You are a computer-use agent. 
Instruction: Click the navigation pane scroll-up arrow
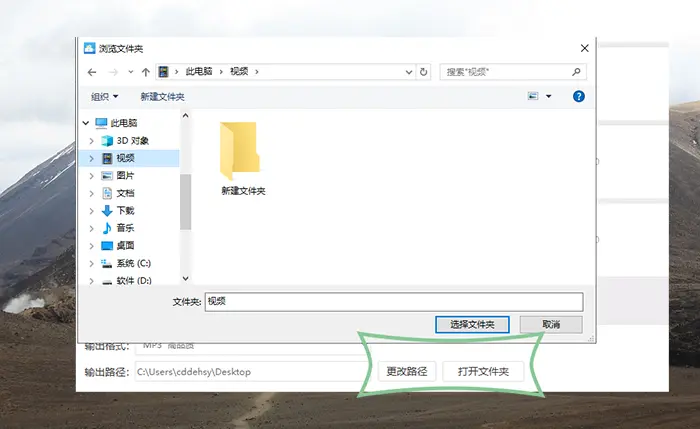[x=185, y=116]
